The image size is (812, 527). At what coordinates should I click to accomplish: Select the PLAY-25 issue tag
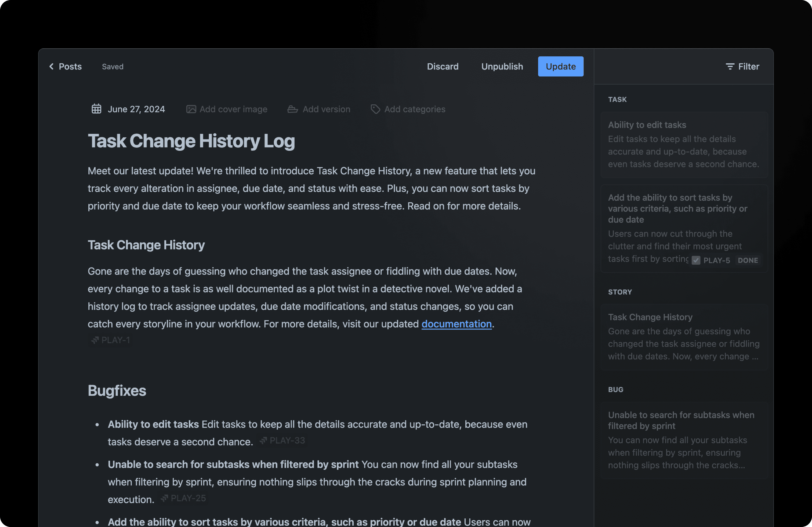pyautogui.click(x=183, y=498)
